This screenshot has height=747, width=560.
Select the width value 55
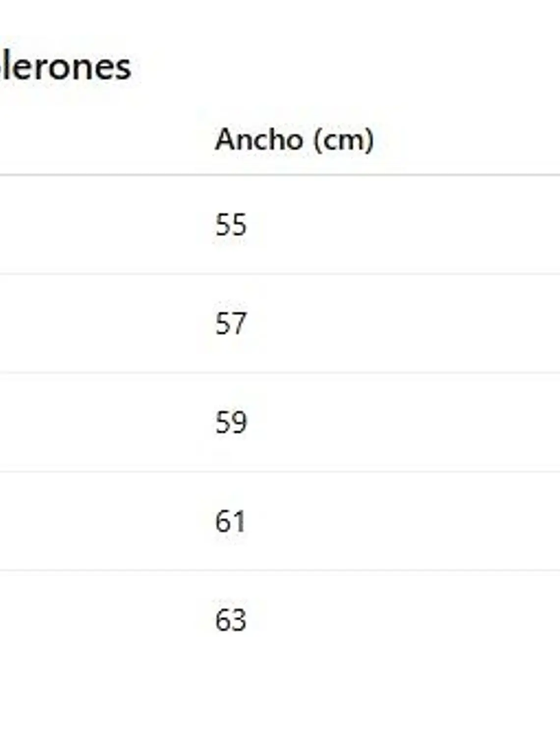[x=231, y=225]
